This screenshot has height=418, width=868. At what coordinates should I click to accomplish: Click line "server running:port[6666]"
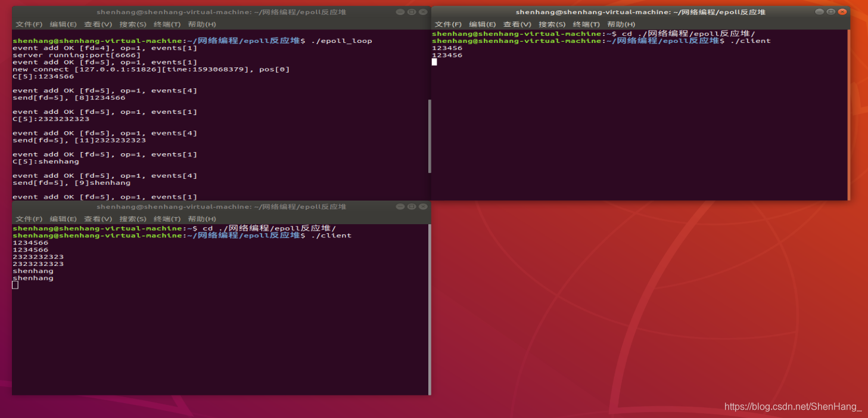[77, 55]
